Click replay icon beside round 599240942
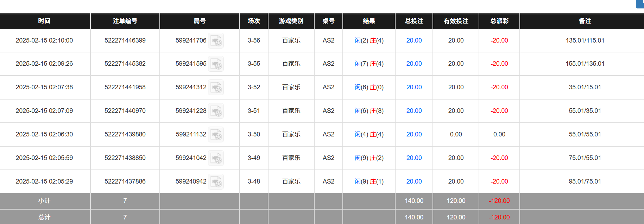 coord(216,182)
